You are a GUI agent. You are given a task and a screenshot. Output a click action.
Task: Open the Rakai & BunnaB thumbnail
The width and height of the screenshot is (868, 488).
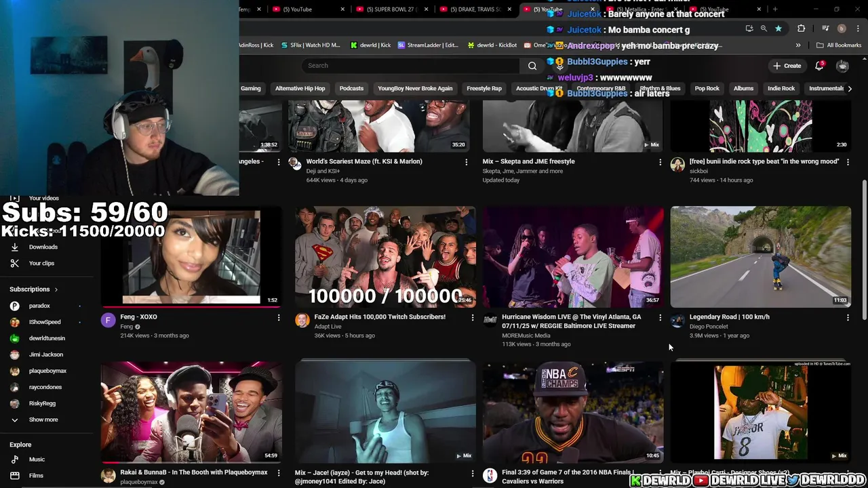pos(191,412)
